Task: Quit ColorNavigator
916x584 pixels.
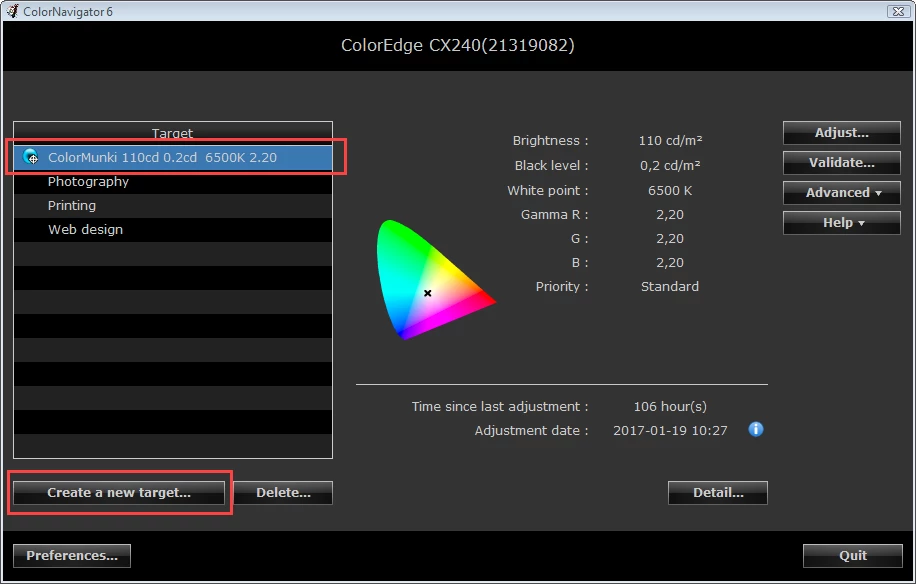Action: coord(853,556)
